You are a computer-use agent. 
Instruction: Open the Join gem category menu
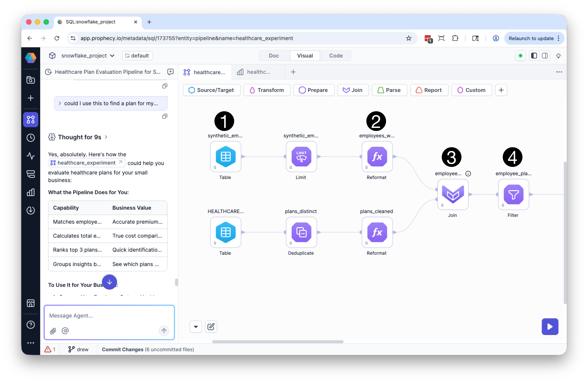353,90
